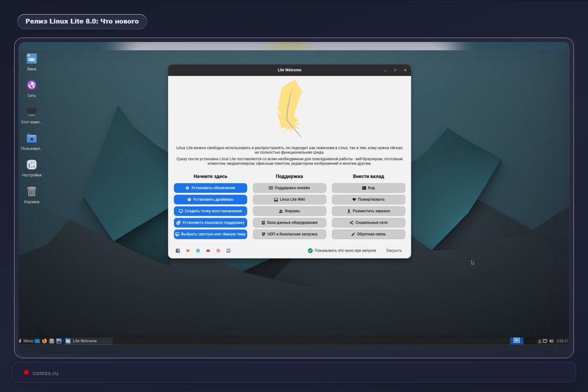
Task: Open the Twitter X social icon
Action: click(x=198, y=250)
